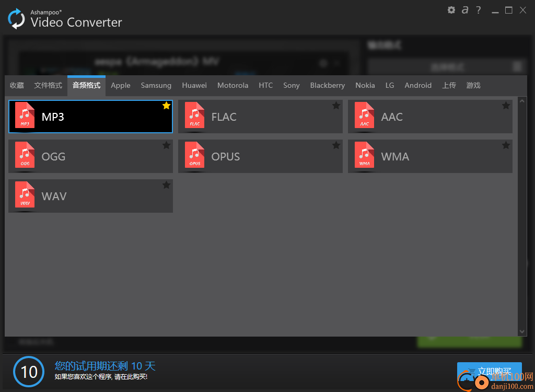Remove MP3 from favorites via star
This screenshot has height=392, width=535.
[x=166, y=106]
